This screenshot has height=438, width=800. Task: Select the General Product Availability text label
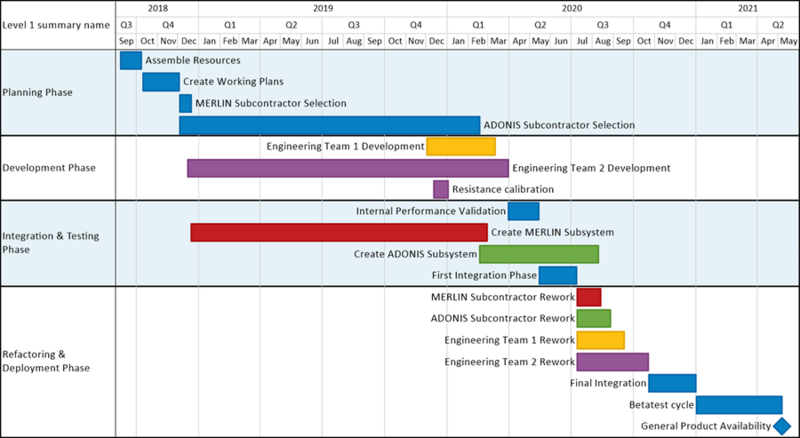[706, 426]
